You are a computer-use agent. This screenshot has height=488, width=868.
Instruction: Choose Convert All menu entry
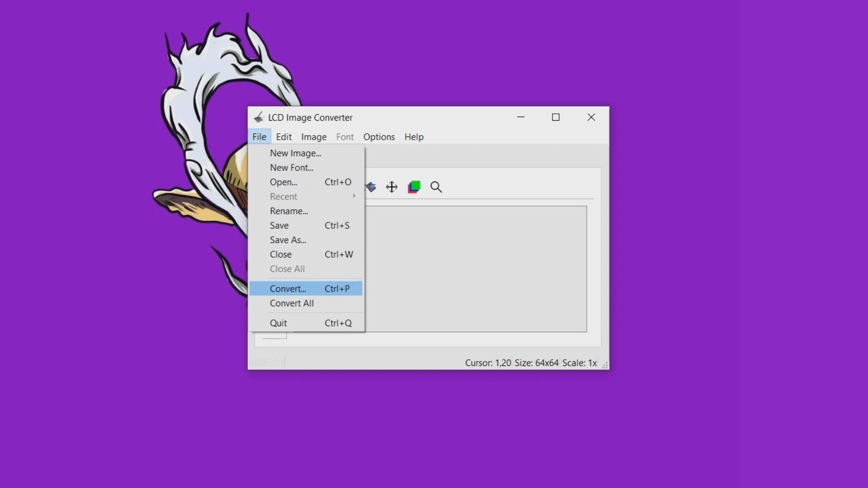point(306,303)
